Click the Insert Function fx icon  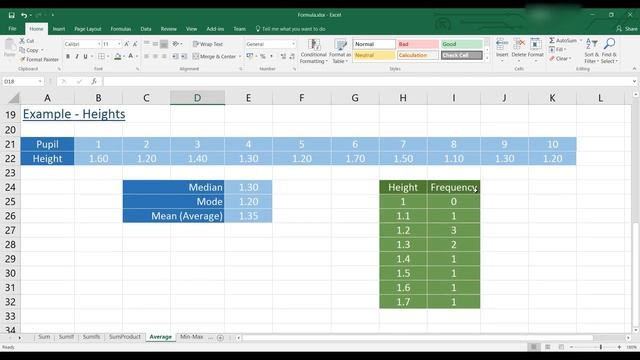coord(94,82)
